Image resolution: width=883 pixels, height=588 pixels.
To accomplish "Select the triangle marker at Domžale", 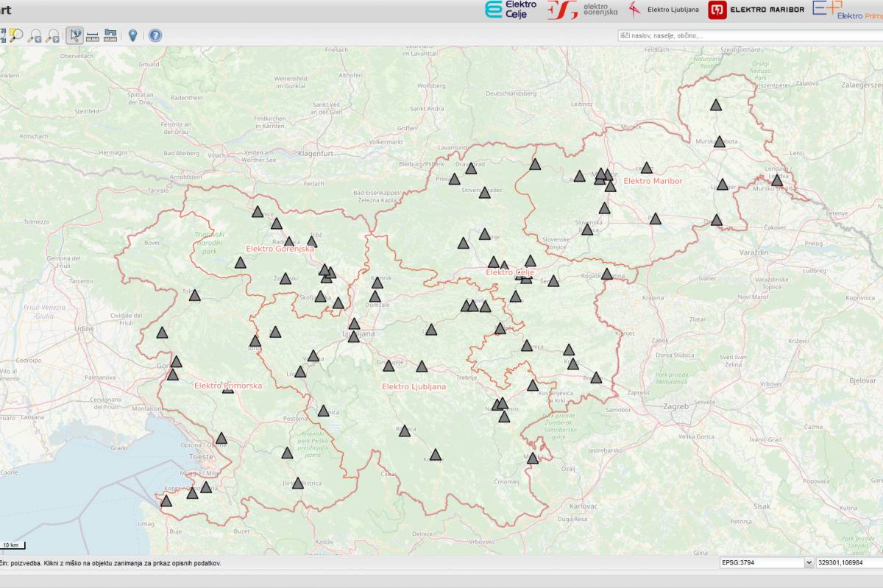I will pyautogui.click(x=375, y=297).
